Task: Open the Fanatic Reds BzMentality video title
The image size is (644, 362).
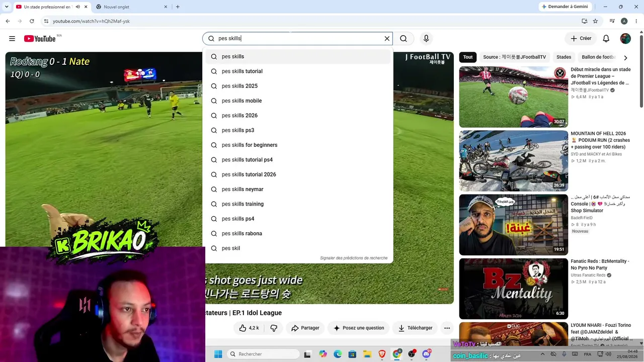Action: [600, 264]
